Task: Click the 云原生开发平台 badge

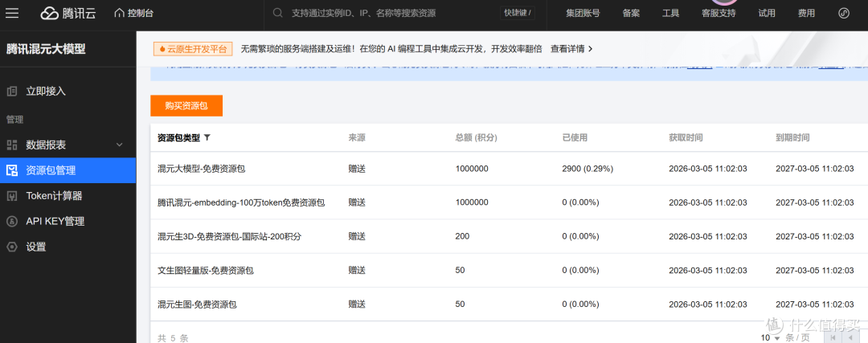Action: (193, 49)
